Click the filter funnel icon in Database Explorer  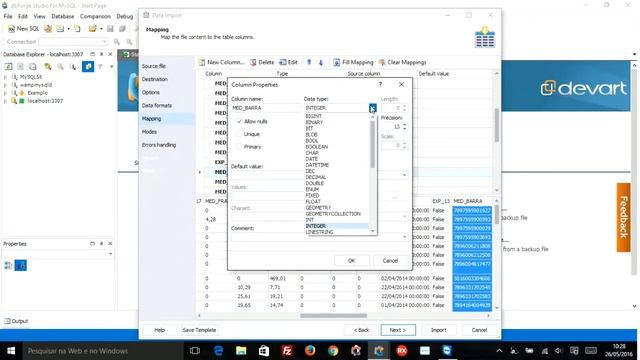tap(100, 67)
